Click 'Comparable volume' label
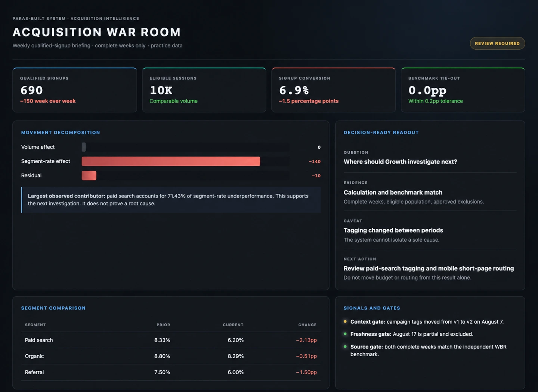 [x=173, y=101]
